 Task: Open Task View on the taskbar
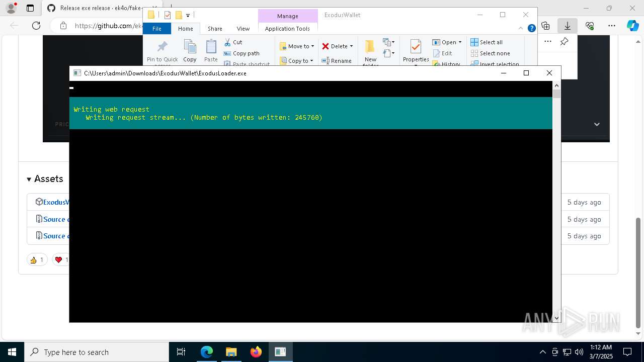tap(181, 352)
